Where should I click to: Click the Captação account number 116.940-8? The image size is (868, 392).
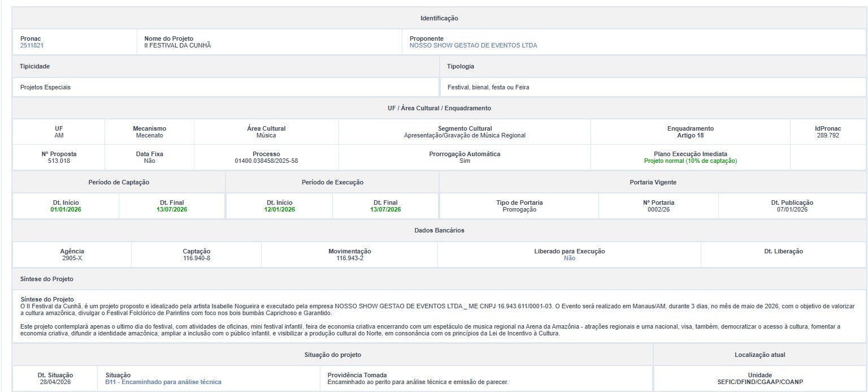tap(196, 258)
